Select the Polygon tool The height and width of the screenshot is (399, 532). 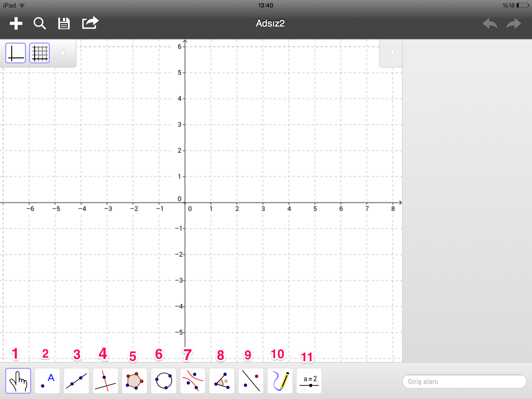click(134, 381)
